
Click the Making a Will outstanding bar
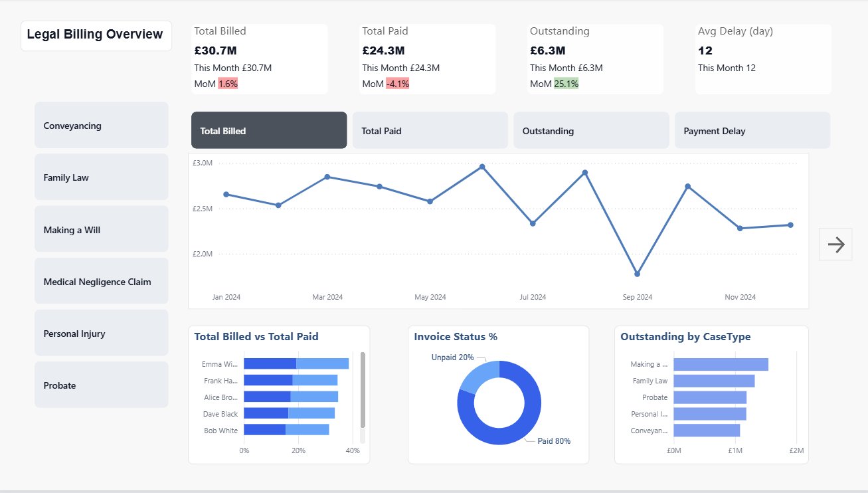pyautogui.click(x=721, y=364)
